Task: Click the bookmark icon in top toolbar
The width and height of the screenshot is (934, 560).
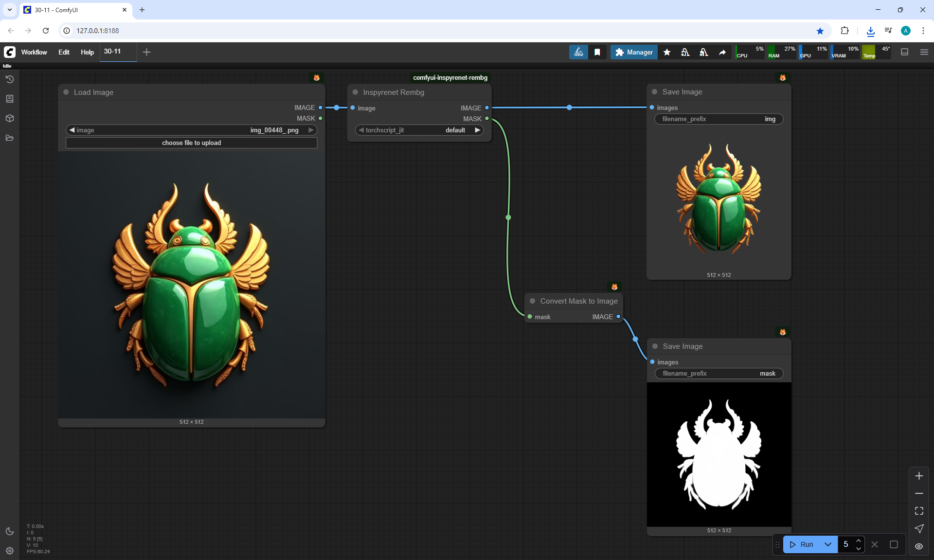Action: [597, 52]
